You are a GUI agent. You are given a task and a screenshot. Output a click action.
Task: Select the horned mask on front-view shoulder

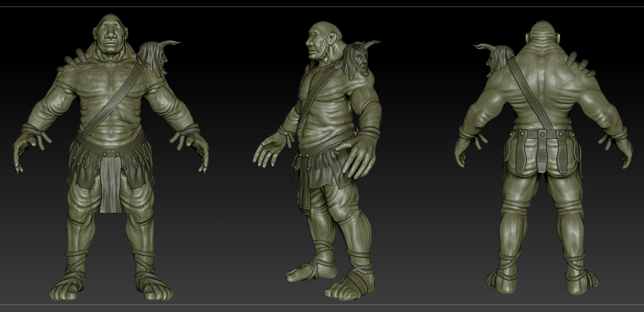coord(158,57)
